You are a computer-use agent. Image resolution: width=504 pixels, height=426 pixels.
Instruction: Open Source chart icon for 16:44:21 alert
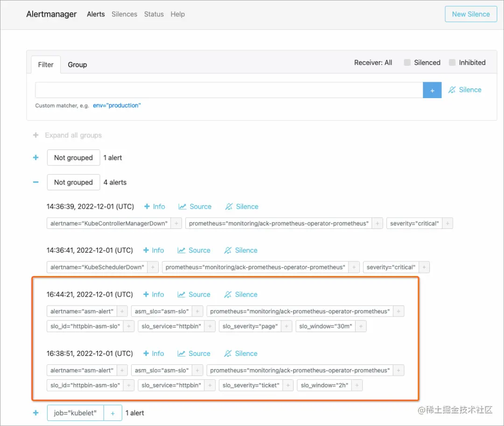(x=181, y=294)
